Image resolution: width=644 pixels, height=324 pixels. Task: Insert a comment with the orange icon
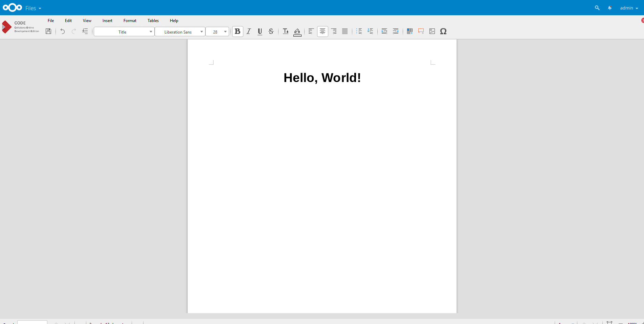click(x=421, y=31)
